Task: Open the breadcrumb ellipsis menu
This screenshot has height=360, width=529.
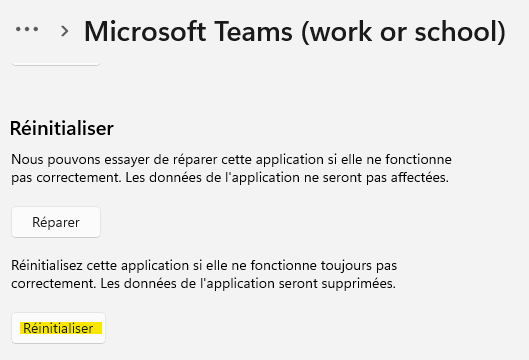Action: (x=27, y=30)
